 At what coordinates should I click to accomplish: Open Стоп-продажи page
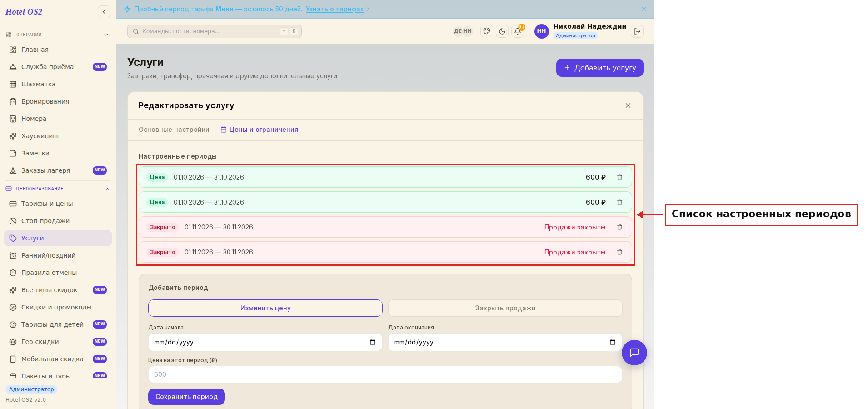(58, 221)
